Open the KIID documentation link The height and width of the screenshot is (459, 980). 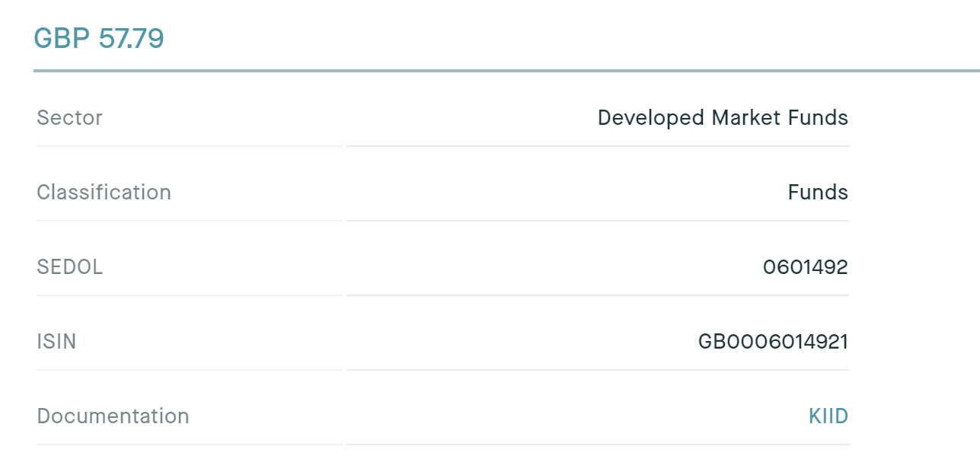click(x=828, y=416)
